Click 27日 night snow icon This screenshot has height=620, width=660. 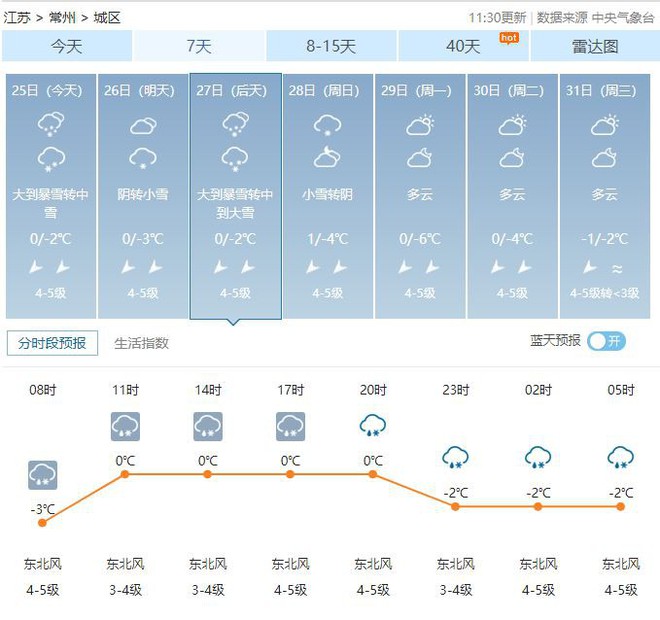(x=236, y=159)
